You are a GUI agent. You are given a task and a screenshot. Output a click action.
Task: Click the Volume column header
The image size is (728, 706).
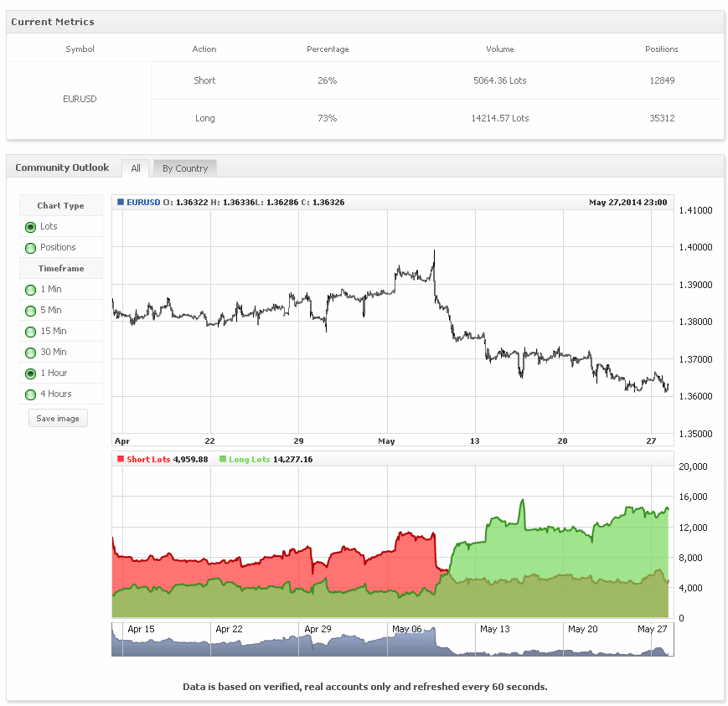pyautogui.click(x=500, y=49)
